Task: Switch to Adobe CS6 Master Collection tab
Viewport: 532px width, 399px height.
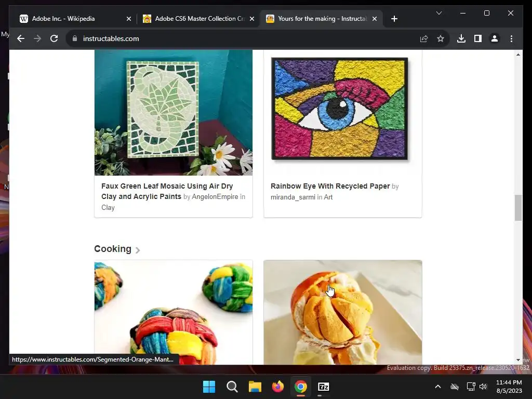Action: point(199,19)
